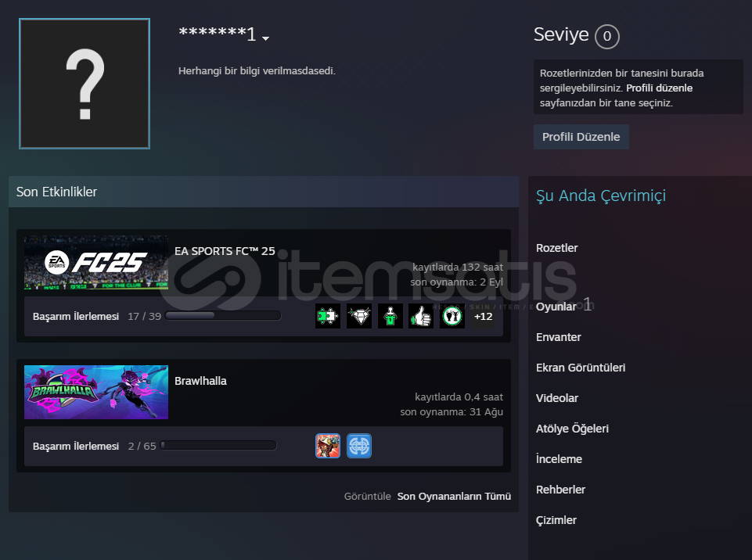Select İnceleme in the sidebar
Viewport: 752px width, 560px height.
coord(559,459)
